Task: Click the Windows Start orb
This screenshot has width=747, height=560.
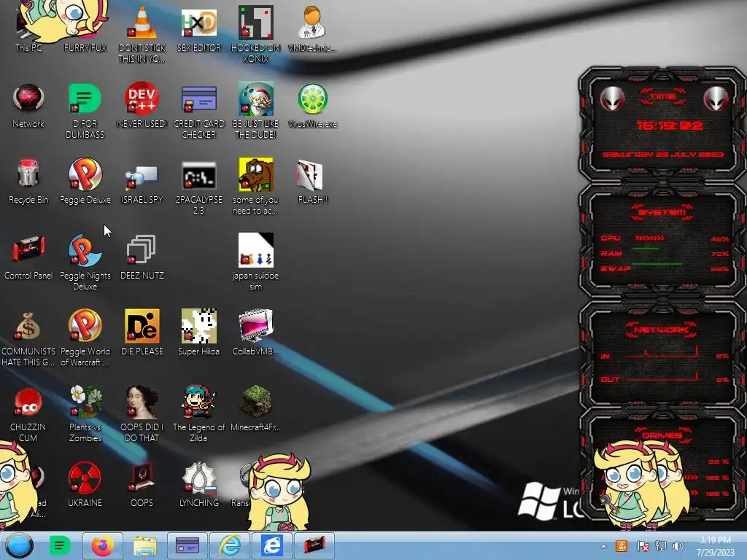Action: [x=20, y=545]
